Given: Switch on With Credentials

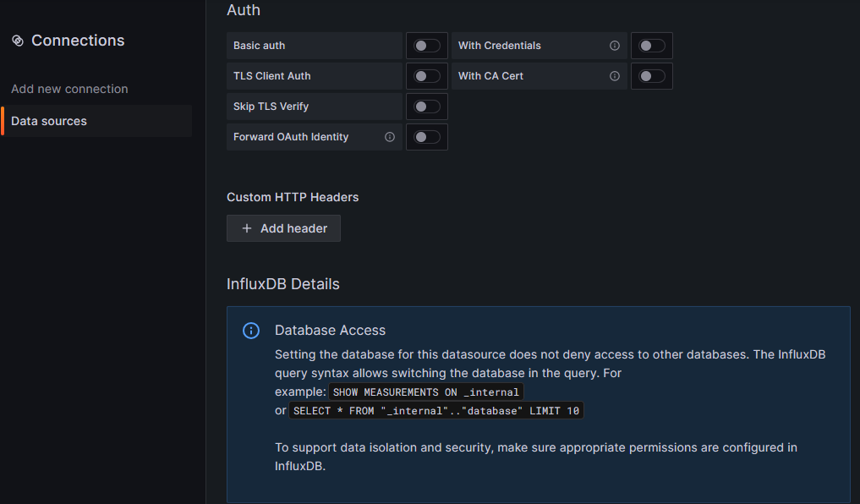Looking at the screenshot, I should [x=652, y=46].
